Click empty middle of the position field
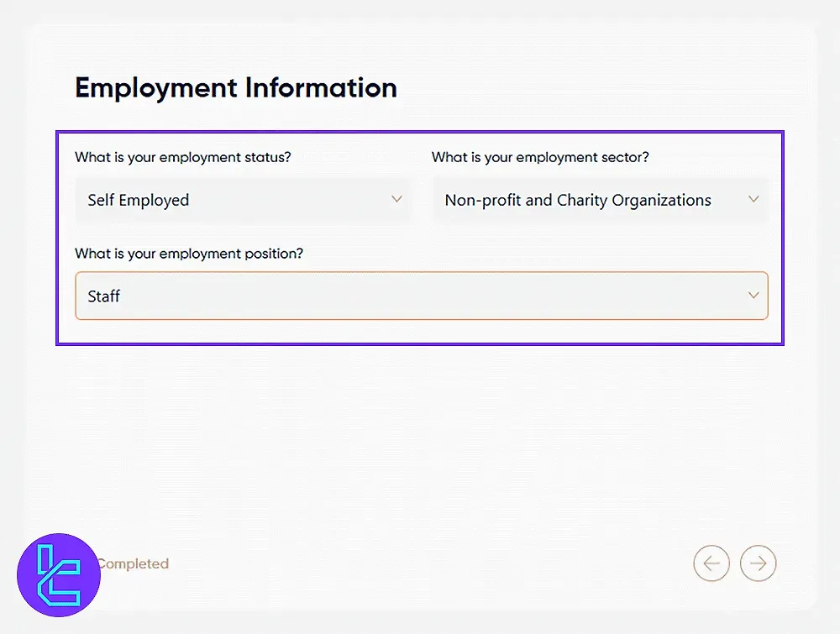Screen dimensions: 840x634 (x=421, y=296)
